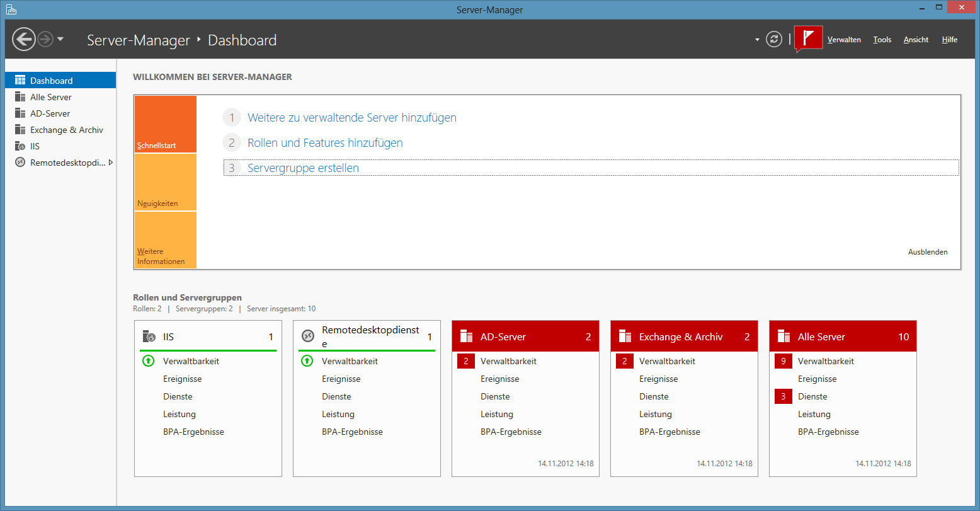Click the Remotedesktopdienste sidebar icon
980x511 pixels.
[20, 163]
